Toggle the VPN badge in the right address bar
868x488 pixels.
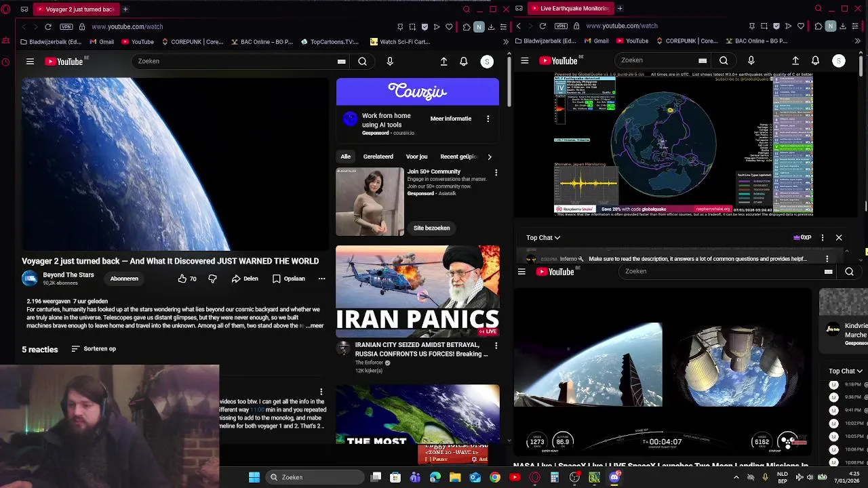point(561,26)
